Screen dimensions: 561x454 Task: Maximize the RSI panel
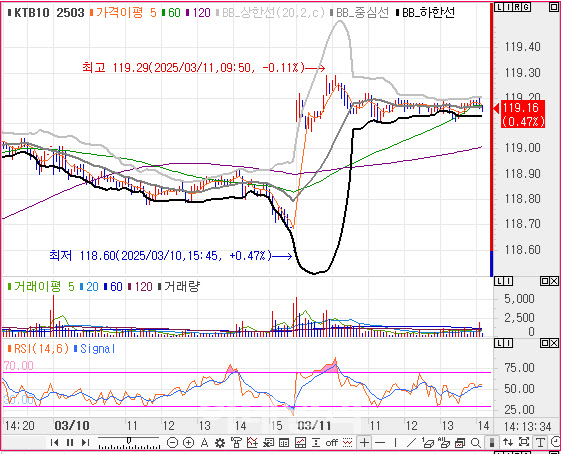545,343
